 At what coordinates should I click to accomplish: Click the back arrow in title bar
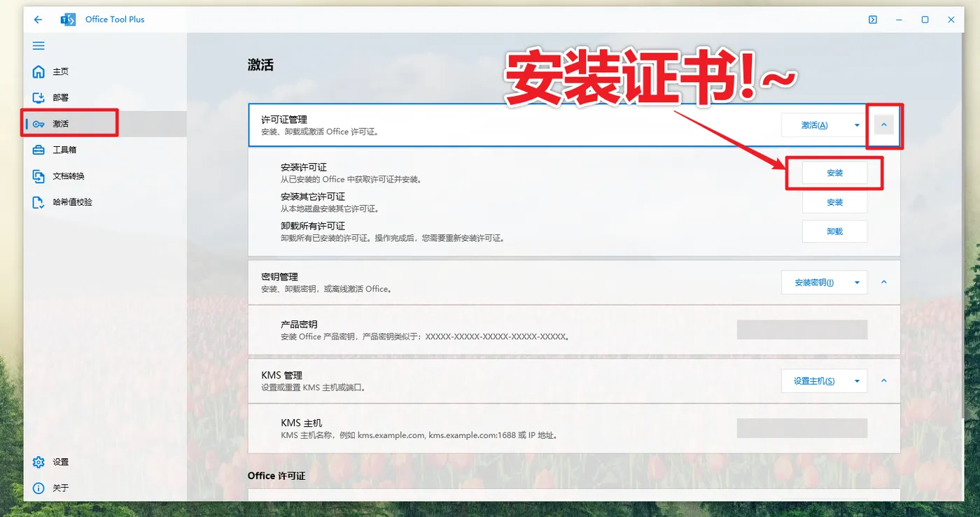click(x=38, y=20)
